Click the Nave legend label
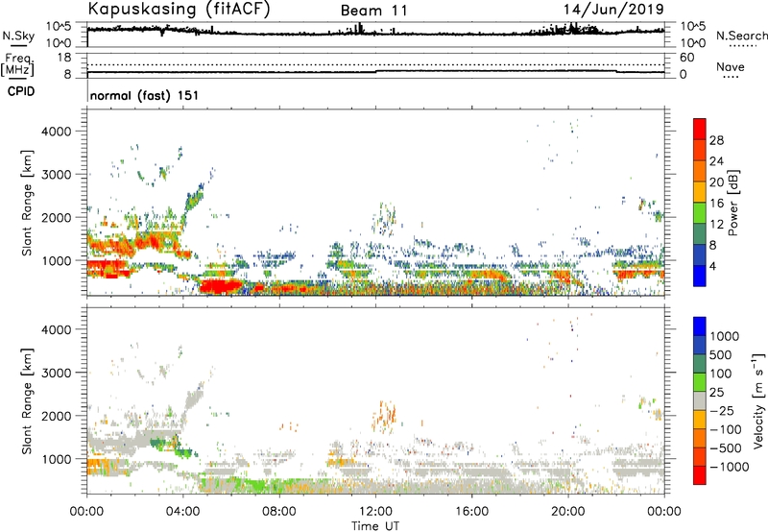768x532 pixels. [731, 66]
